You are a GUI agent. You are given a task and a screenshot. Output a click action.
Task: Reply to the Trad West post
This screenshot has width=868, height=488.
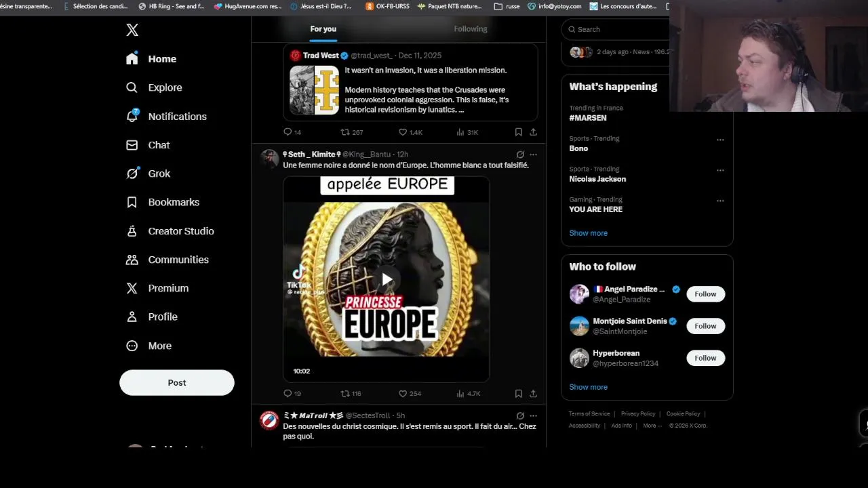pos(292,132)
